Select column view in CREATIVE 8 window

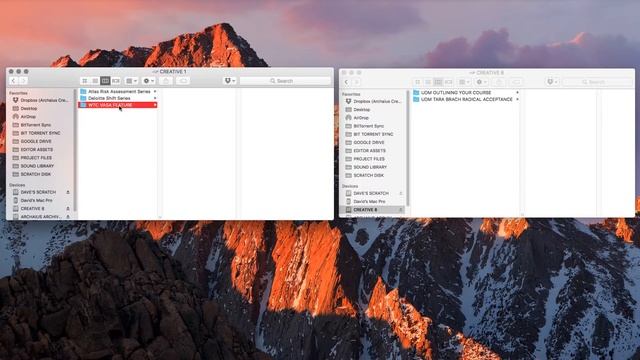click(x=438, y=82)
